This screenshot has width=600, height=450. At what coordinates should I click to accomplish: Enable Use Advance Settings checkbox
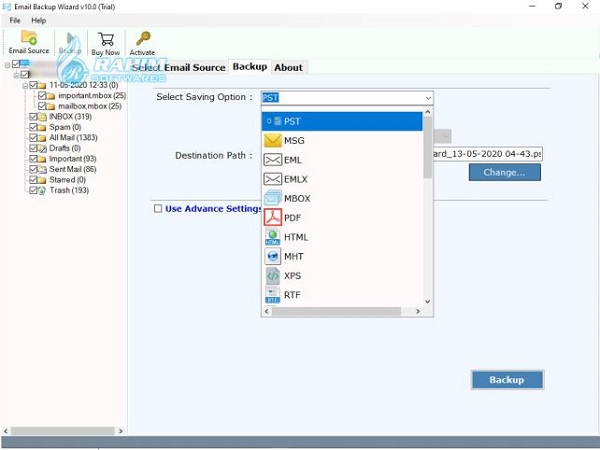(x=158, y=209)
